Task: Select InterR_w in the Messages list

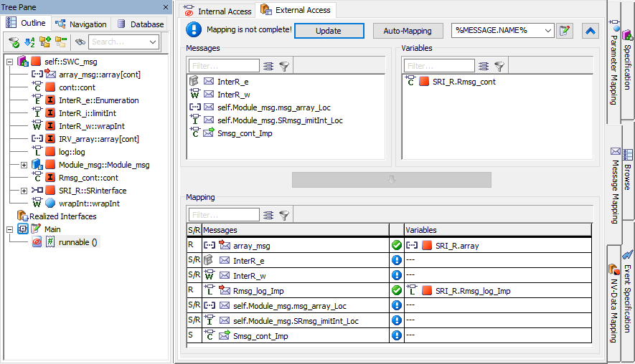Action: pos(234,95)
